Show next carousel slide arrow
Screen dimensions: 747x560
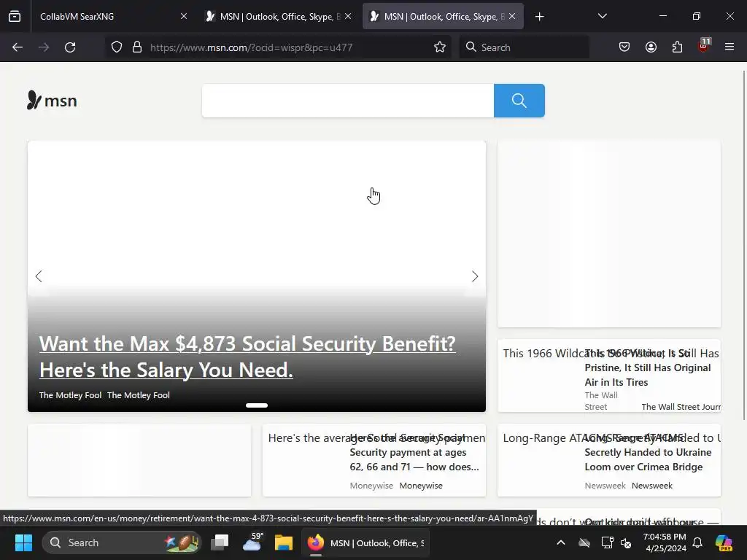click(x=474, y=276)
